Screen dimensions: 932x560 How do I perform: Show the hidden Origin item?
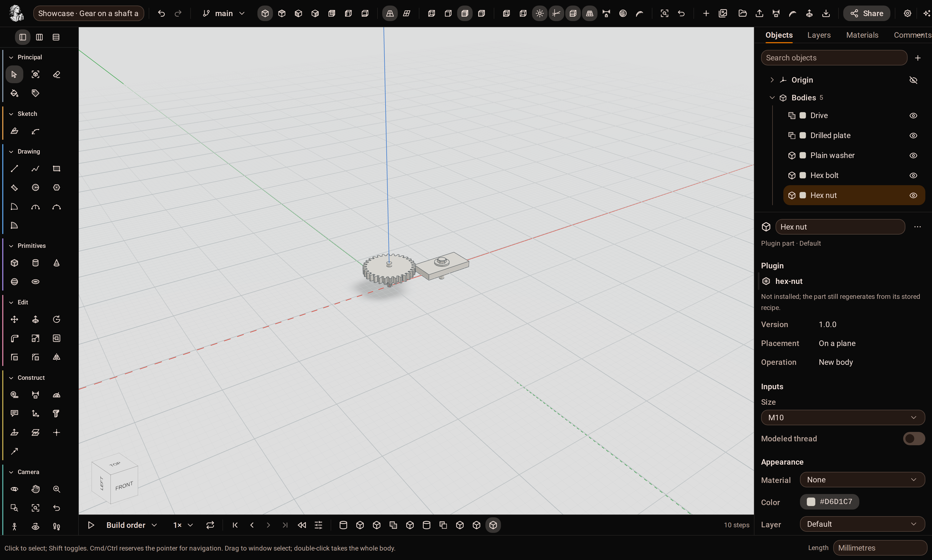click(x=913, y=80)
